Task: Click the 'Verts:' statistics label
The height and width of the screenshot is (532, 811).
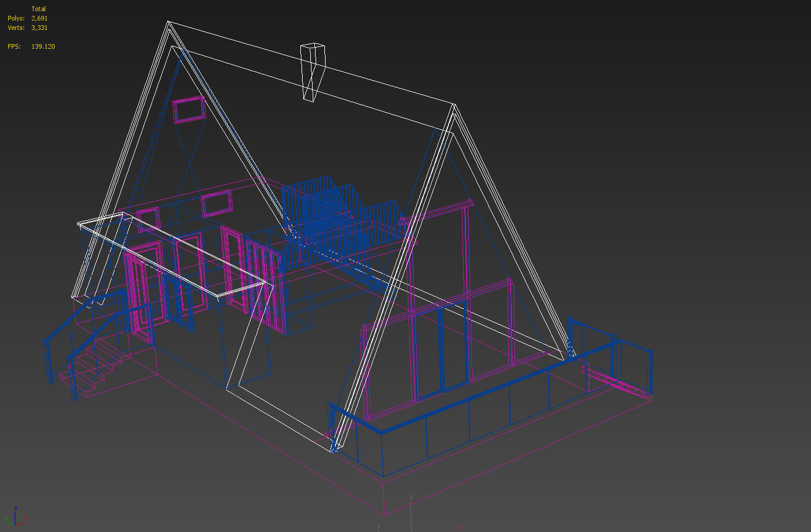Action: pos(16,28)
